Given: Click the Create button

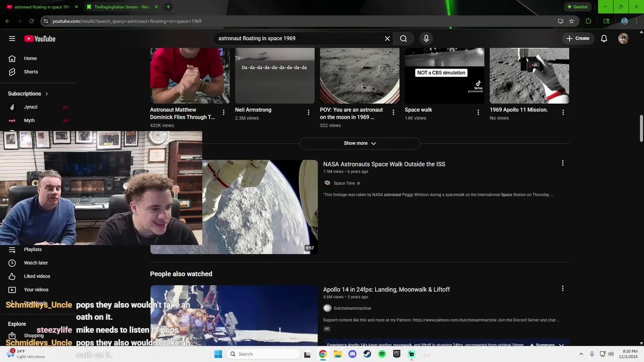Looking at the screenshot, I should pos(578,39).
